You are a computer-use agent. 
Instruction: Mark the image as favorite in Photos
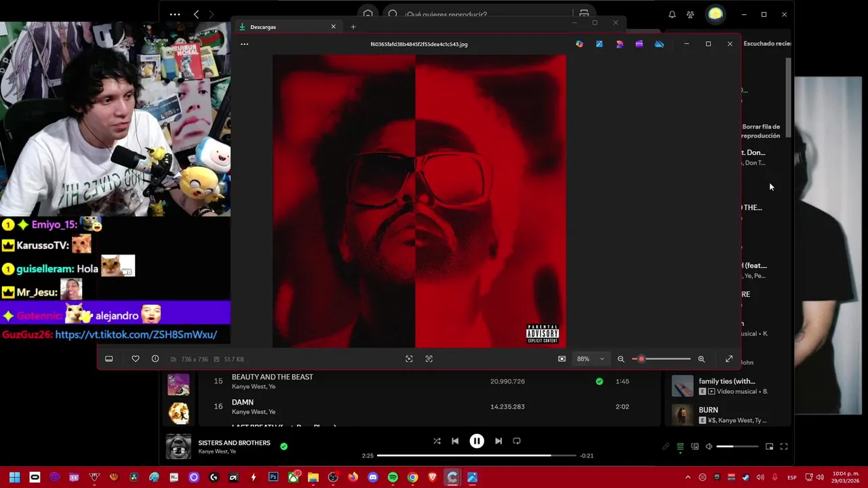(136, 359)
